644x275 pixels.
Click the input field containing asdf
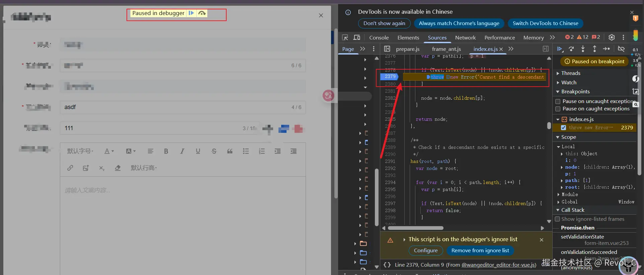(x=183, y=107)
